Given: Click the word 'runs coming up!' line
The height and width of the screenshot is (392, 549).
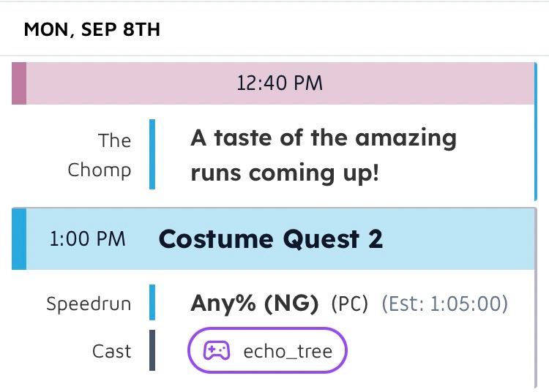Looking at the screenshot, I should click(x=285, y=173).
